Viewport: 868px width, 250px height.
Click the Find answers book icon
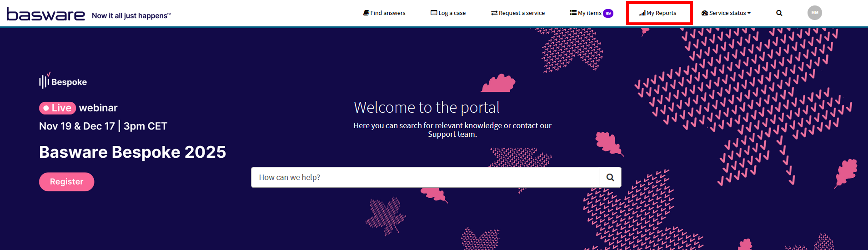[x=366, y=13]
